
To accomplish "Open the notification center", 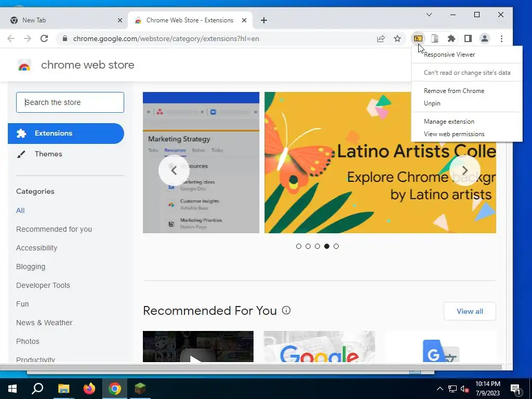I will [515, 389].
